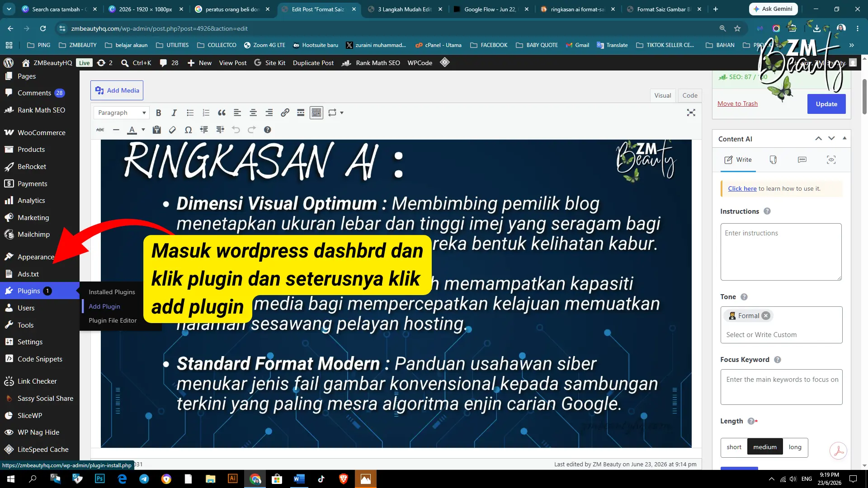
Task: Click the Update post button
Action: [x=826, y=104]
